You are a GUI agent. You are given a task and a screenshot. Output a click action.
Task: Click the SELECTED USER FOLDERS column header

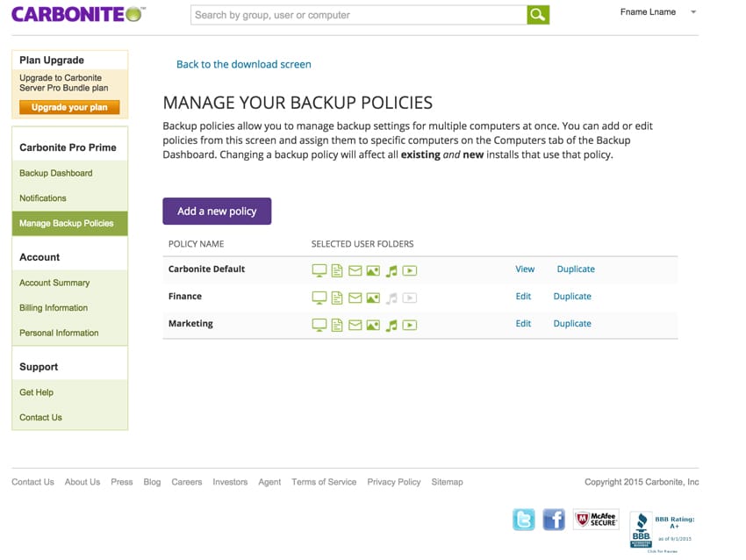coord(362,244)
